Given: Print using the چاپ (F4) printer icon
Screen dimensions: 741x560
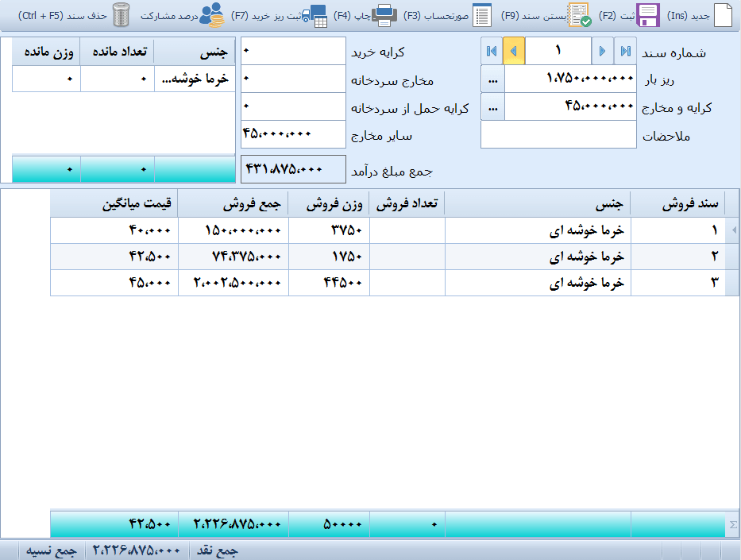Looking at the screenshot, I should (x=385, y=15).
